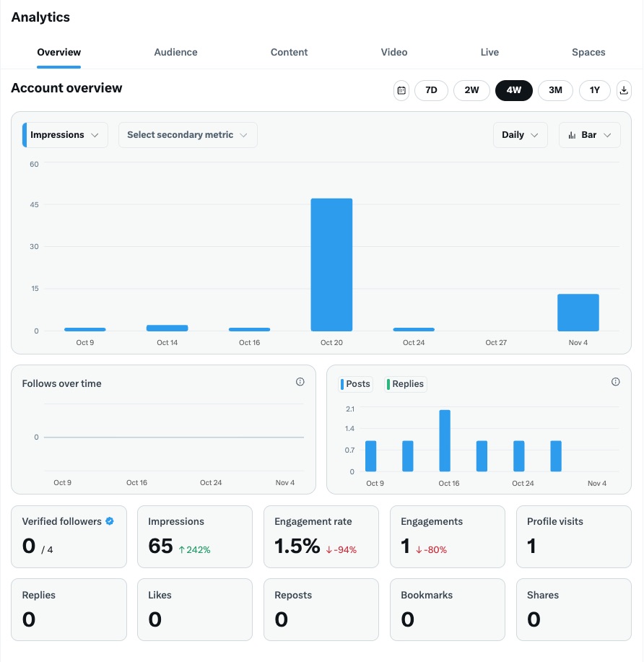Download analytics data via the download icon
644x662 pixels.
[625, 90]
